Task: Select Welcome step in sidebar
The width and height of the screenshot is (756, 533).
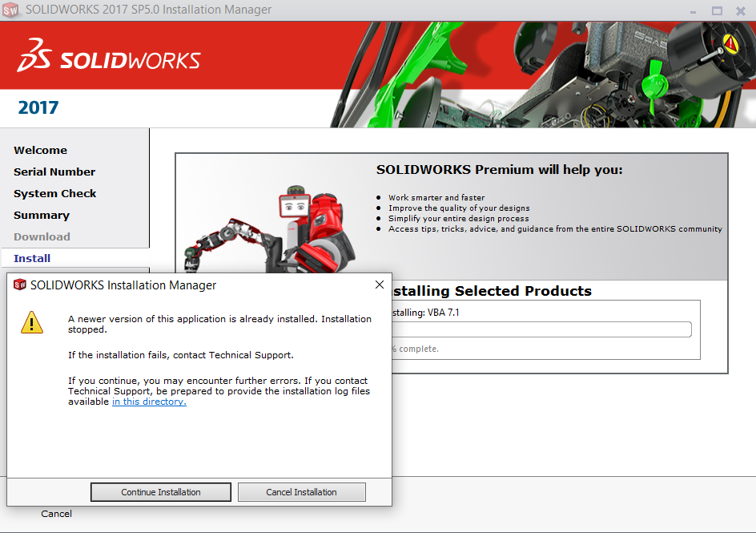Action: point(41,150)
